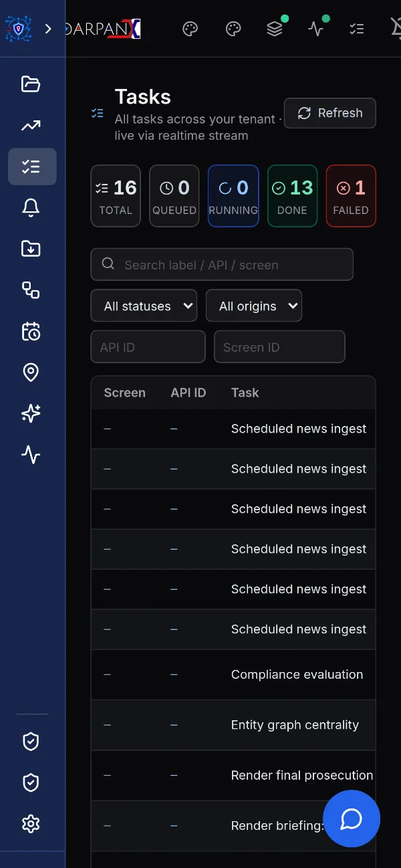Image resolution: width=401 pixels, height=868 pixels.
Task: Select the Render briefing task row
Action: coord(233,825)
